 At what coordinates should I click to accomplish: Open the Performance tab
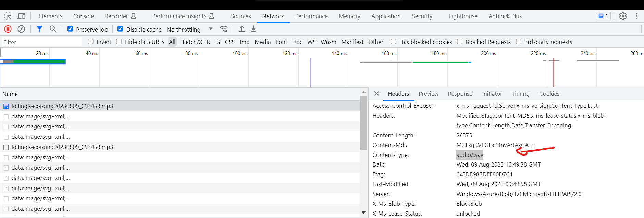311,16
